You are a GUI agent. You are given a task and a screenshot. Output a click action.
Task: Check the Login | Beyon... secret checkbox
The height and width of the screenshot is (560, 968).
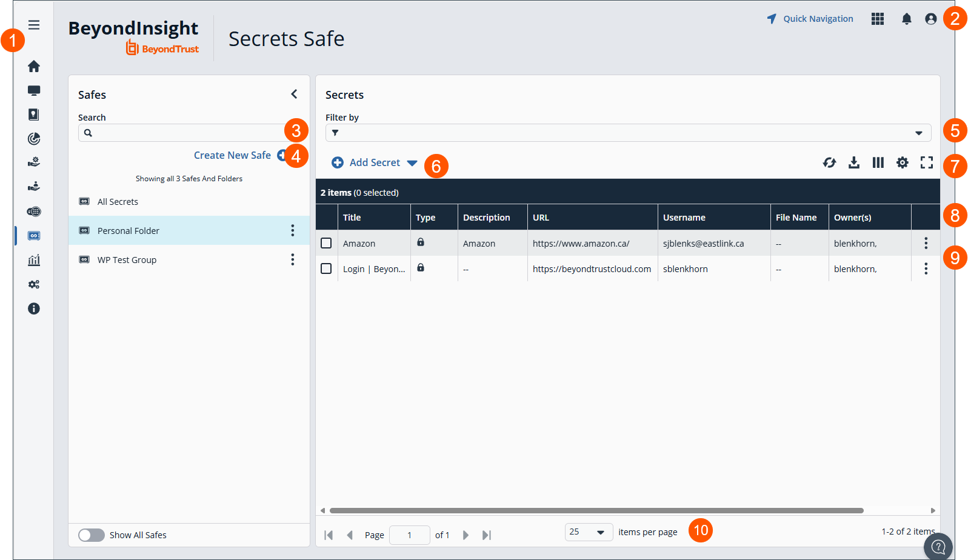[326, 268]
